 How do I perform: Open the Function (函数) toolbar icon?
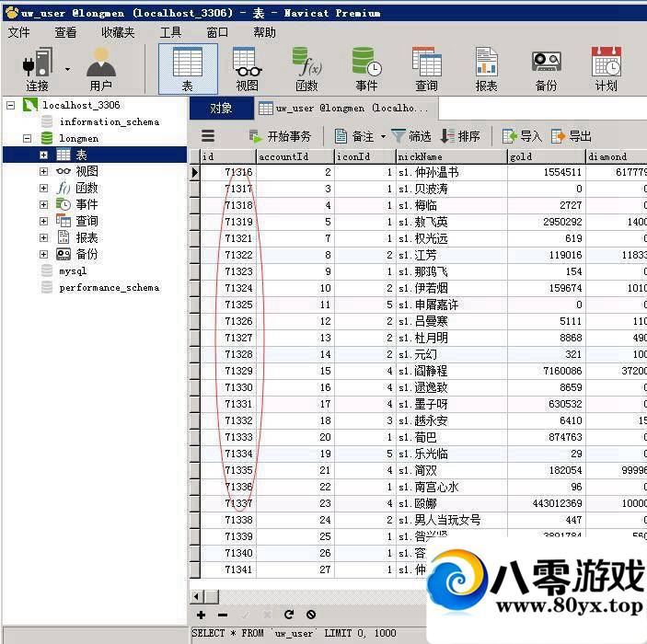[306, 69]
